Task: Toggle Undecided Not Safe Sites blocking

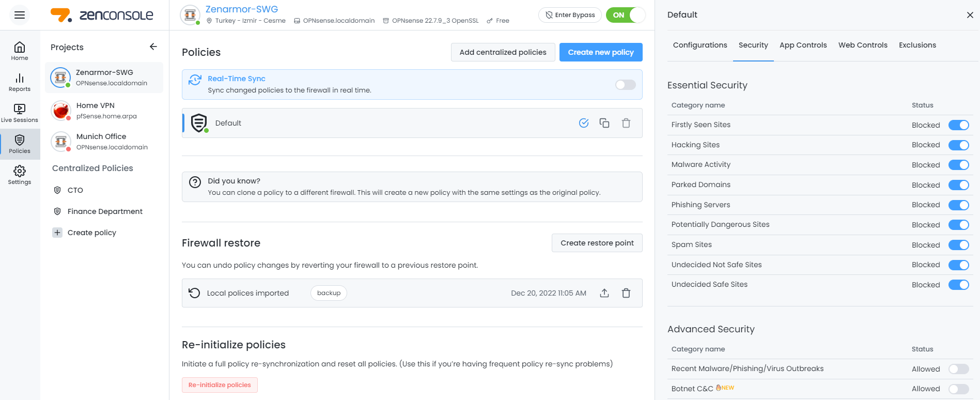Action: (958, 265)
